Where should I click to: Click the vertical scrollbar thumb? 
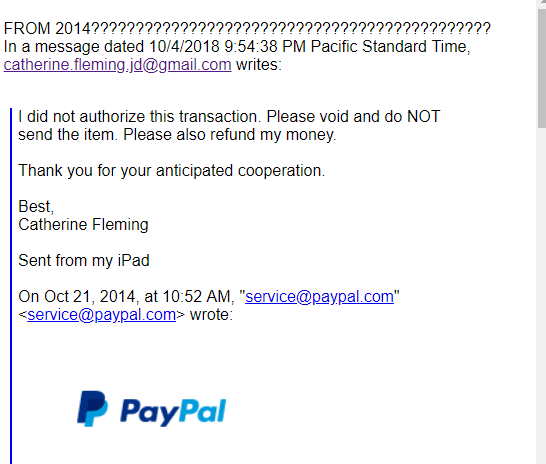(542, 68)
